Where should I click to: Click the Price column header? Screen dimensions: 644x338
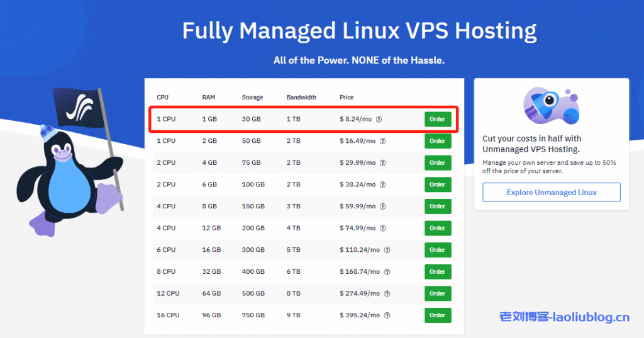coord(347,98)
